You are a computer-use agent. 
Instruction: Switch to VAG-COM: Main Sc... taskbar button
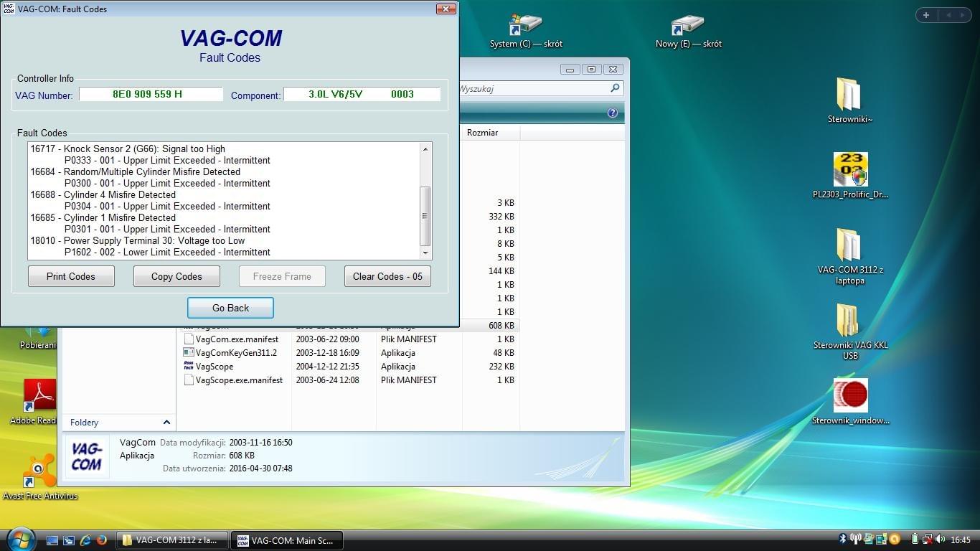tap(287, 540)
